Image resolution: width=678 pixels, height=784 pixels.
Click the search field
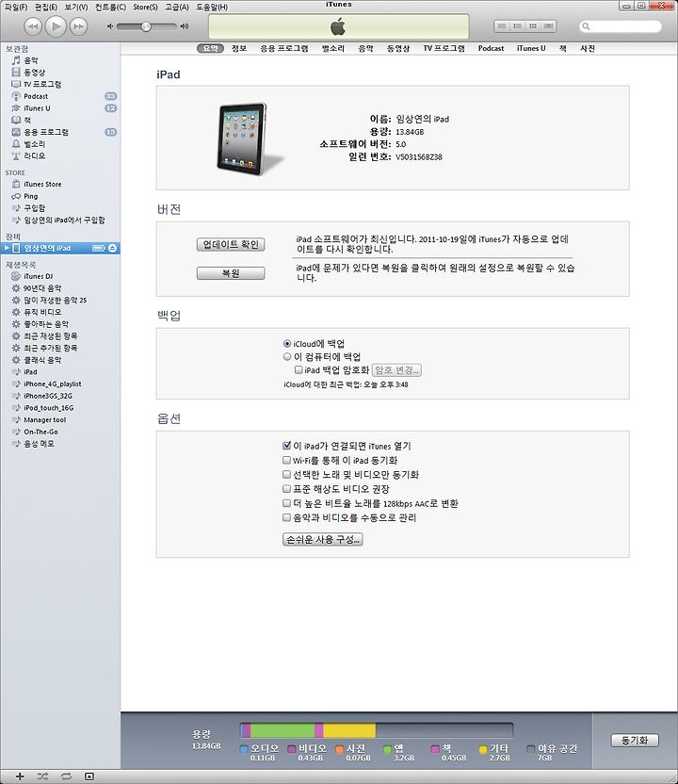(x=621, y=26)
